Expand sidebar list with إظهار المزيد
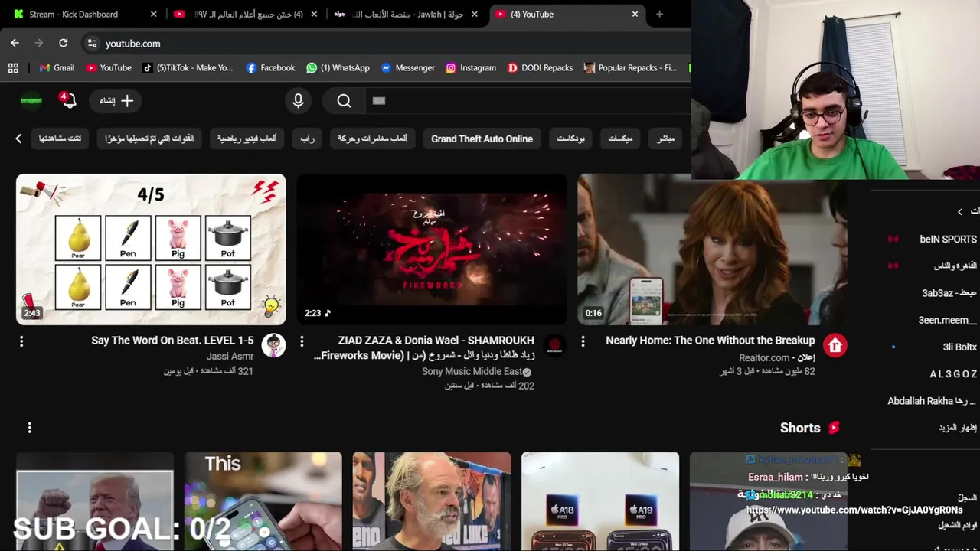Screen dimensions: 980x551 [x=957, y=428]
